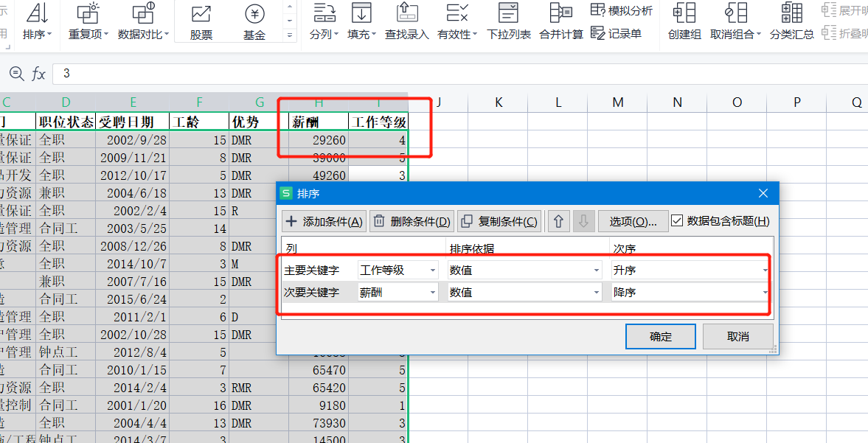Image resolution: width=868 pixels, height=443 pixels.
Task: Confirm sort with 确定 button
Action: pyautogui.click(x=661, y=336)
